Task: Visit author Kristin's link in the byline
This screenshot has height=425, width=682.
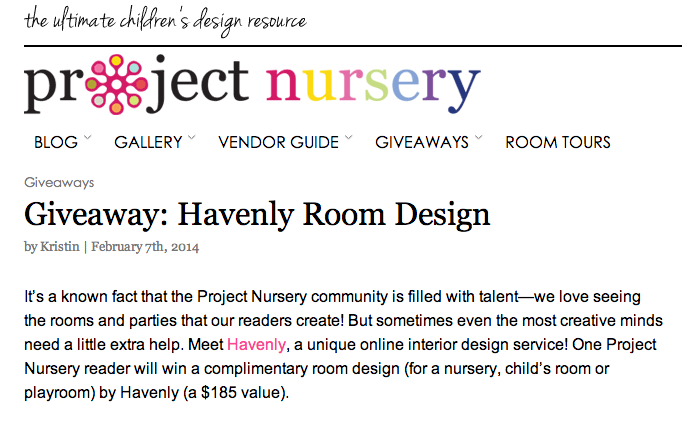Action: tap(61, 246)
